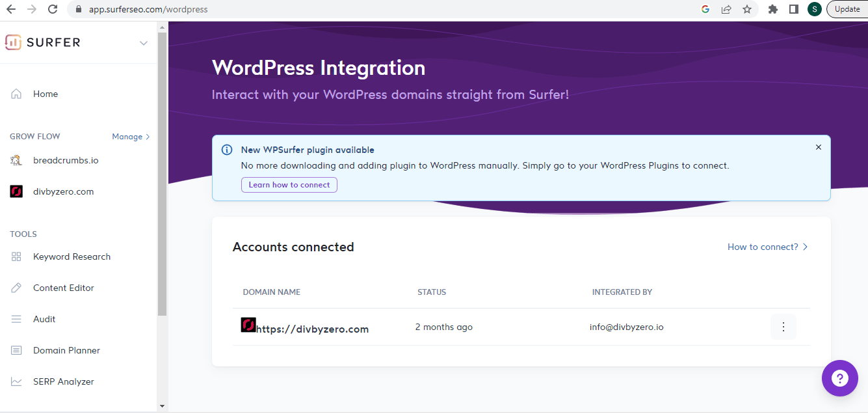This screenshot has height=414, width=868.
Task: Expand the Surfer workspace dropdown chevron
Action: 144,43
